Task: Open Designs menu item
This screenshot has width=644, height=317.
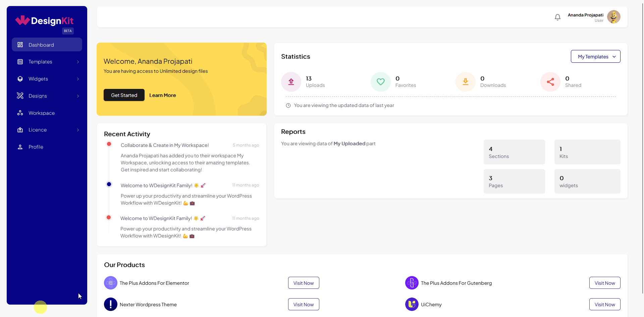Action: pyautogui.click(x=47, y=96)
